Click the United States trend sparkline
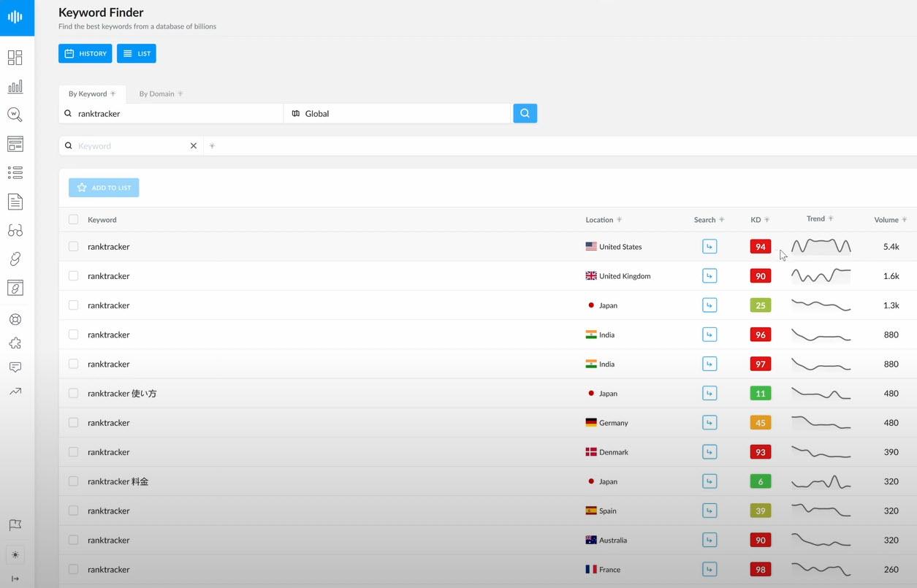Screen dimensions: 917x588 point(821,246)
